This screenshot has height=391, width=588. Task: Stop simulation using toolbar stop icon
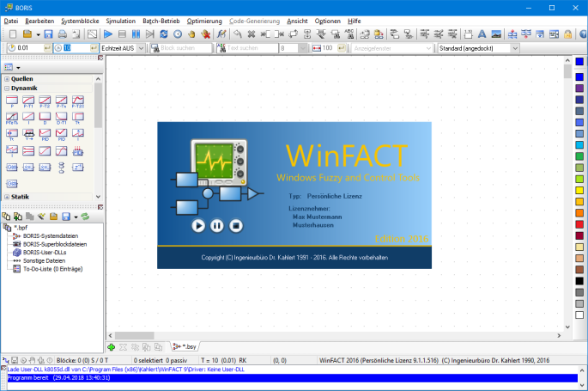(x=122, y=34)
